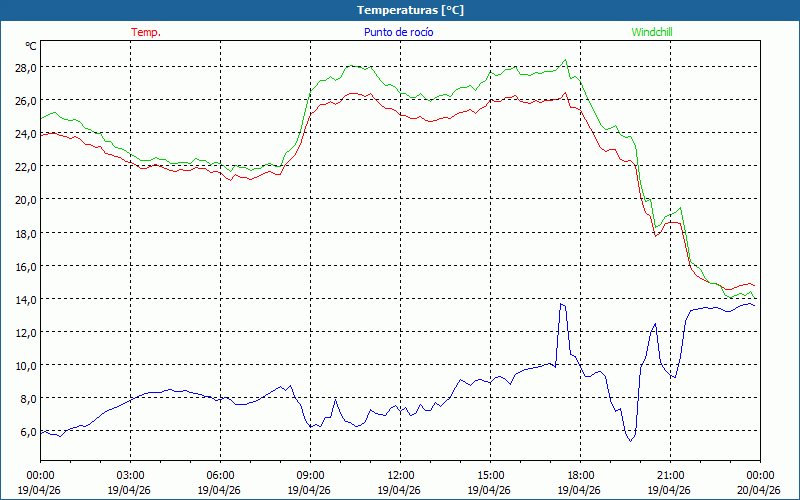The image size is (800, 500).
Task: Click the 24,0 value on the y-axis
Action: tap(24, 133)
